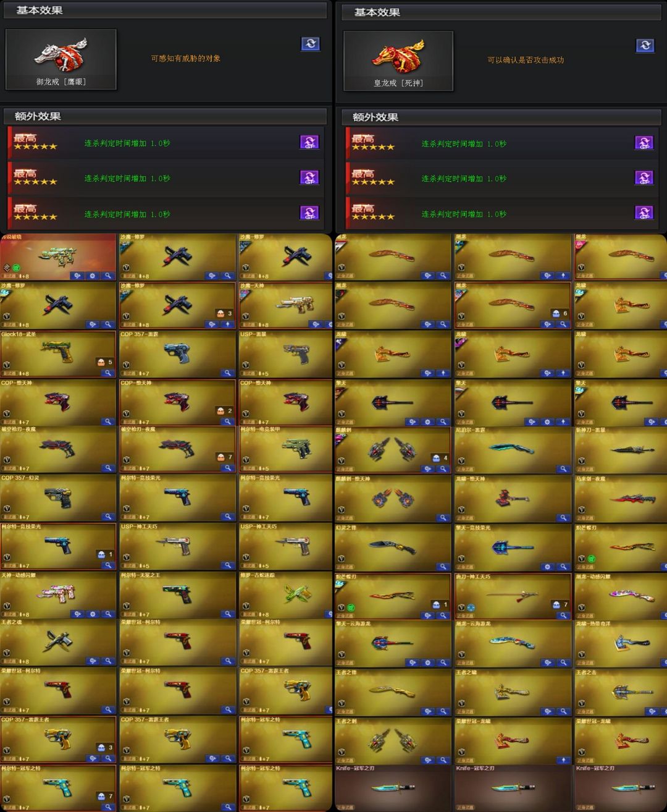Click the upgrade icon on the 传说破晓 card
This screenshot has height=812, width=667.
pyautogui.click(x=77, y=276)
